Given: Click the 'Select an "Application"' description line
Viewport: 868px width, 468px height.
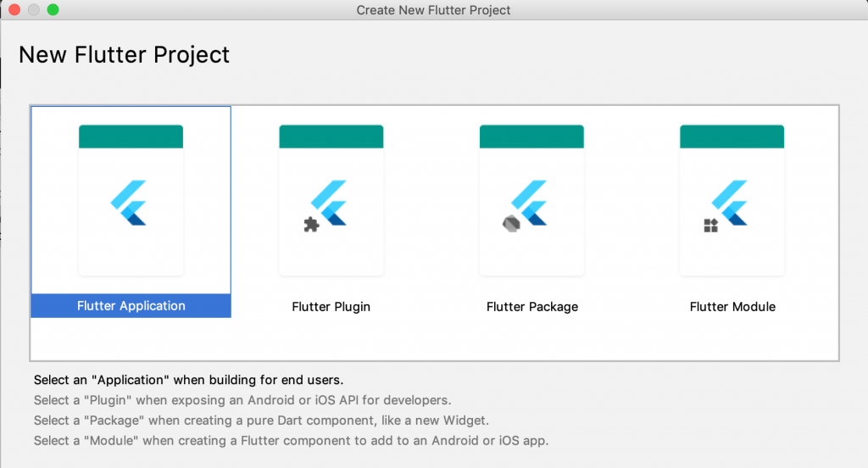Looking at the screenshot, I should tap(188, 380).
